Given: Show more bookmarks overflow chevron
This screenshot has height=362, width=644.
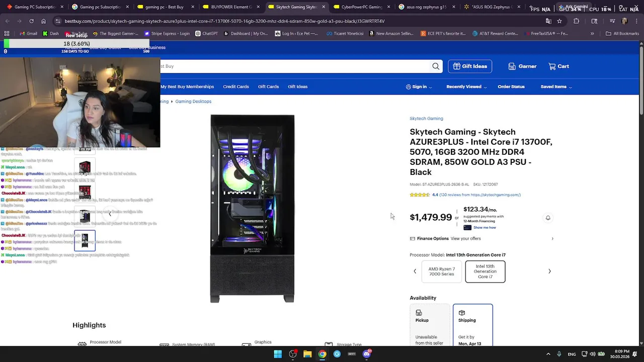Looking at the screenshot, I should [x=592, y=34].
